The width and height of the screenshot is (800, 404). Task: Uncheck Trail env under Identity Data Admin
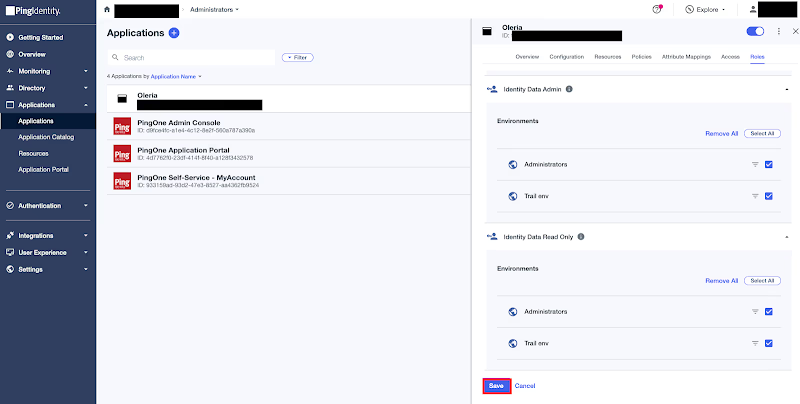coord(768,196)
